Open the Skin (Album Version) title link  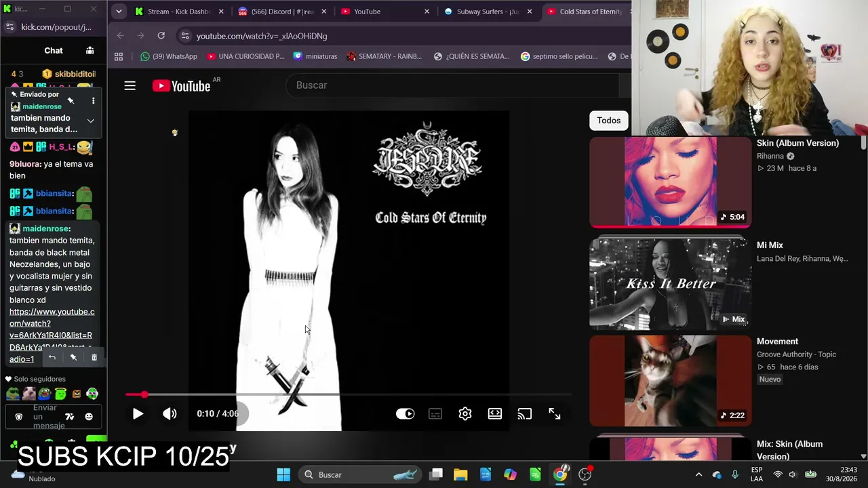click(797, 143)
